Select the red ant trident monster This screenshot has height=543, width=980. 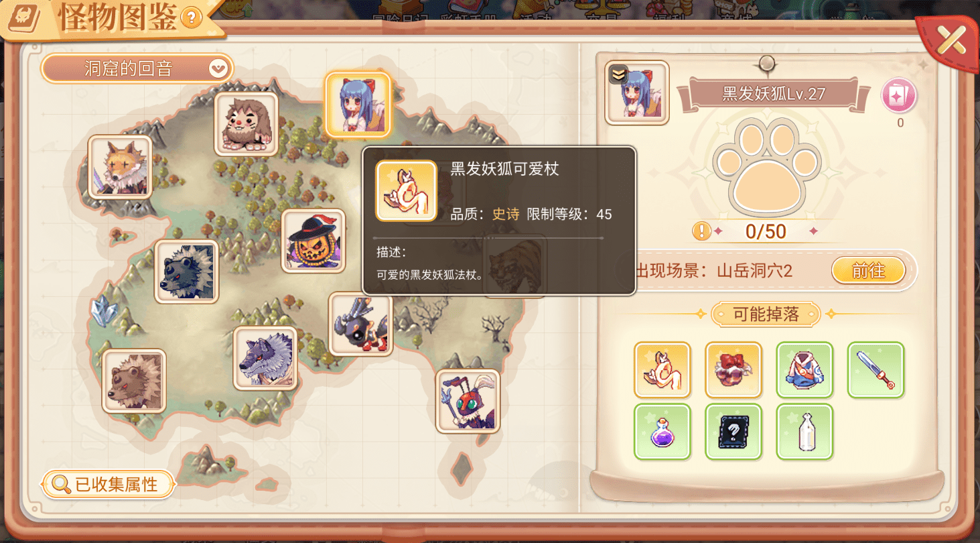(x=468, y=401)
